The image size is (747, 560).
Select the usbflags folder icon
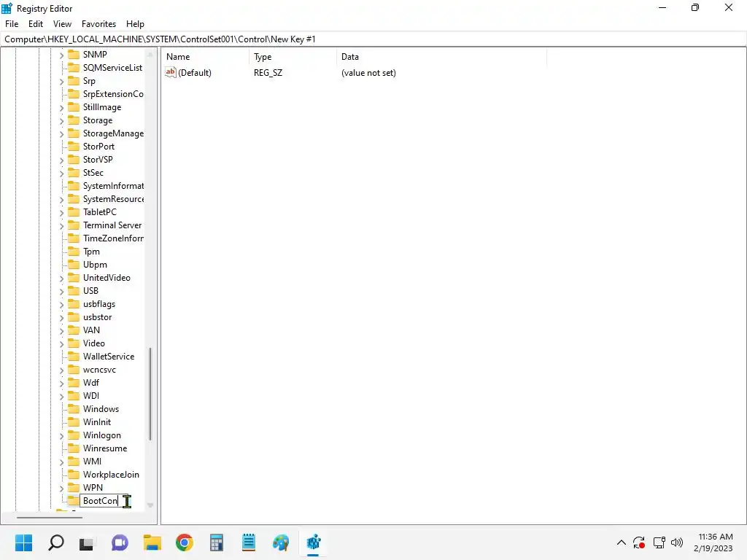[74, 304]
